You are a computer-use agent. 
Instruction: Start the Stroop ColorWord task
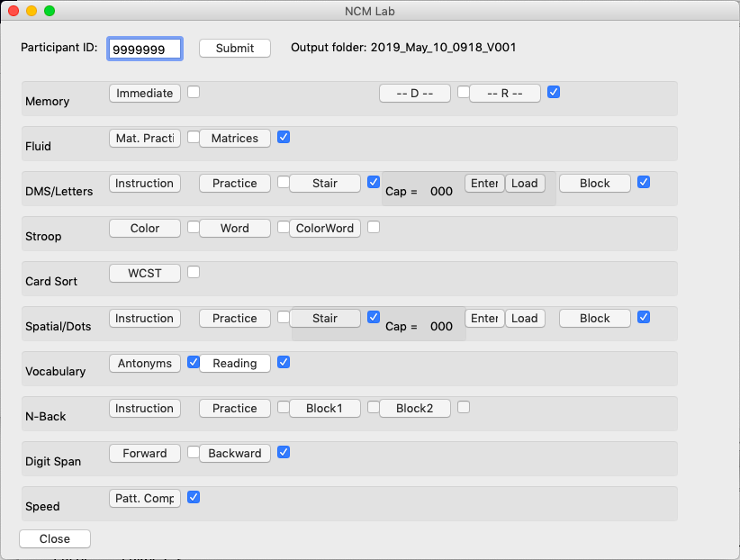pos(325,228)
